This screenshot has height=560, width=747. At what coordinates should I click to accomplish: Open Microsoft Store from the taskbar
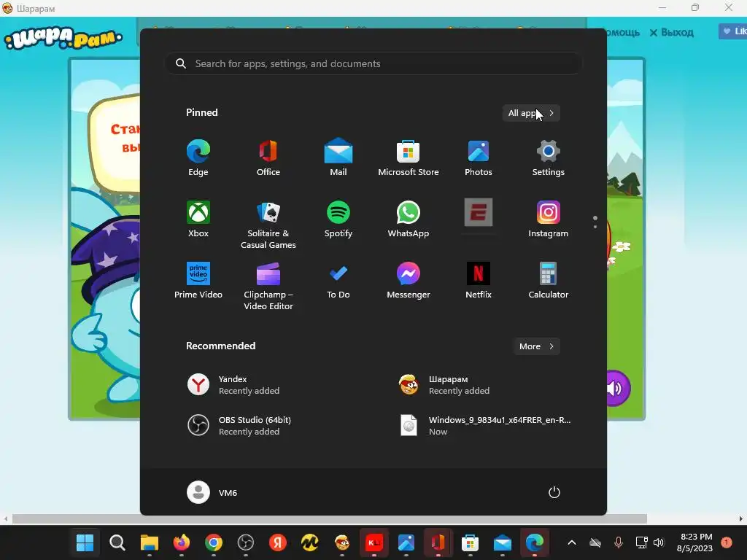(471, 542)
